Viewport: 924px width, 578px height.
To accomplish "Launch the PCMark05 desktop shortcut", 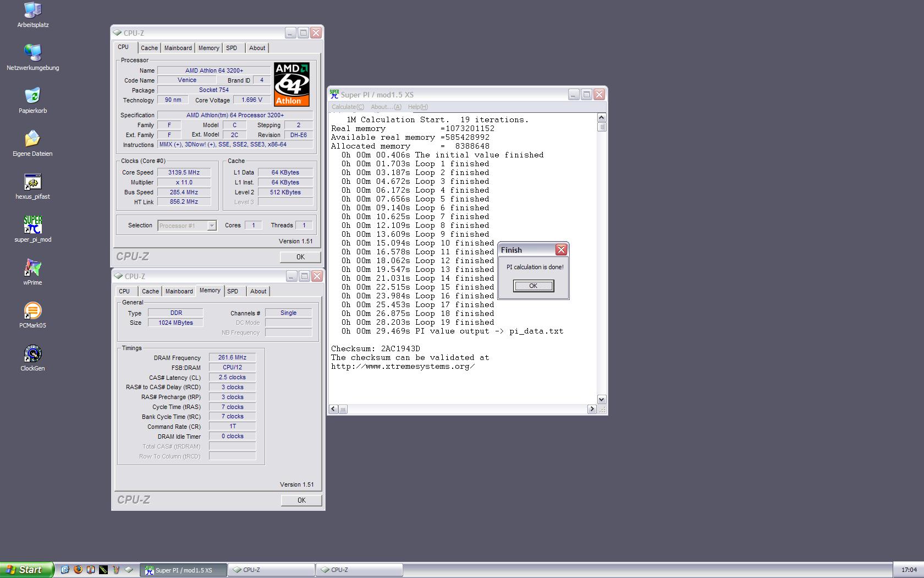I will coord(33,315).
